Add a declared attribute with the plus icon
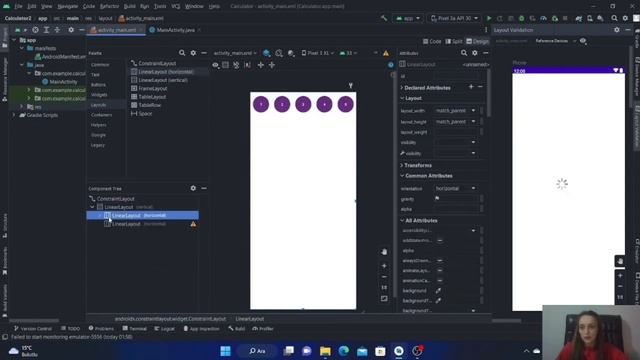 tap(471, 87)
